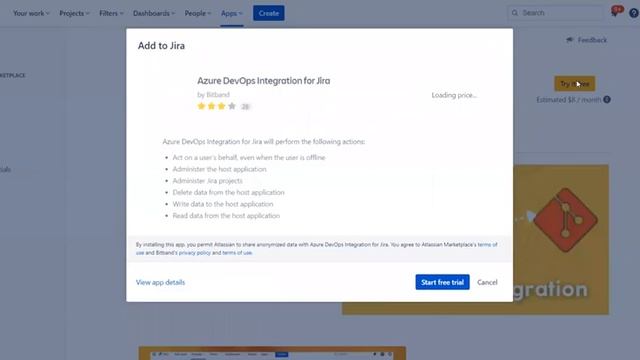Open the help question mark icon
The width and height of the screenshot is (640, 360).
click(634, 13)
